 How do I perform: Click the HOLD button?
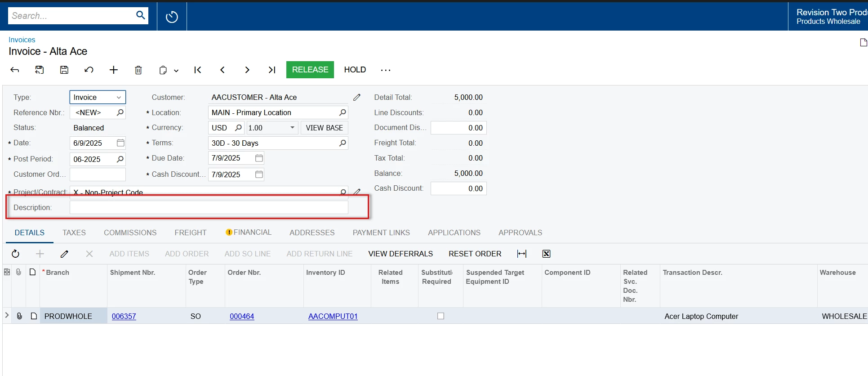[x=355, y=70]
